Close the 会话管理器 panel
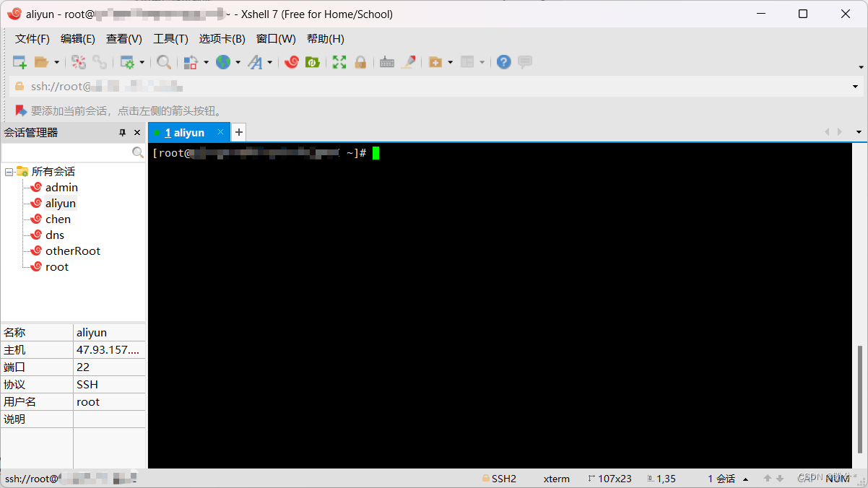This screenshot has height=488, width=868. [x=137, y=133]
